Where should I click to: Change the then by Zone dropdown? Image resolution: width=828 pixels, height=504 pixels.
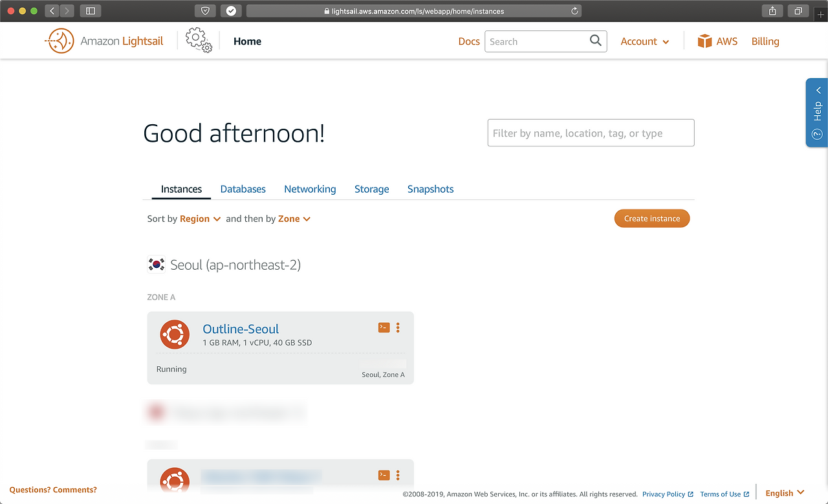click(294, 219)
